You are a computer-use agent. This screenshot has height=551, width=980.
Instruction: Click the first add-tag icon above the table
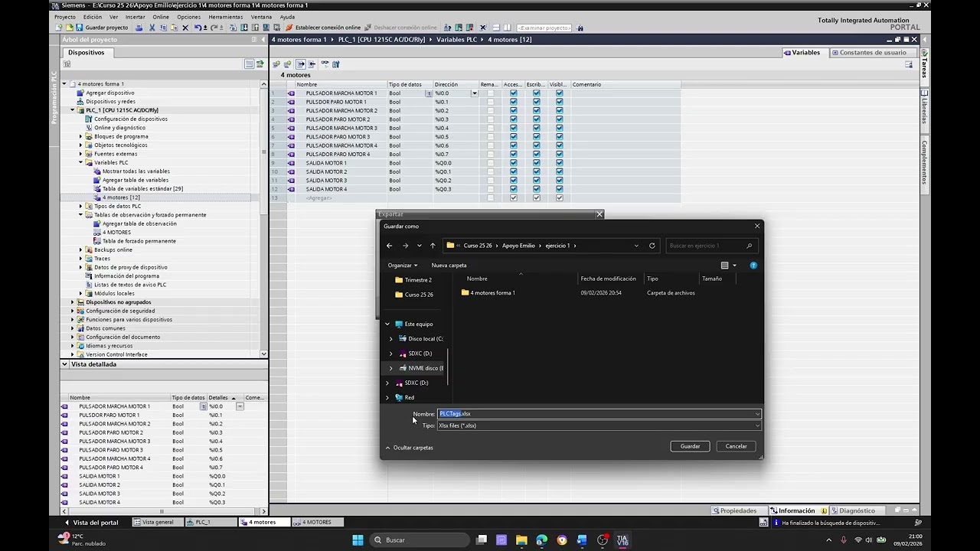point(276,64)
